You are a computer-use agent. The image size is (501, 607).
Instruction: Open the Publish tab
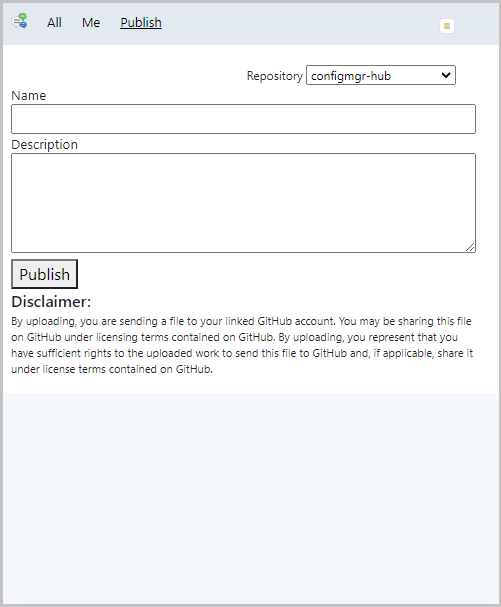pos(141,22)
